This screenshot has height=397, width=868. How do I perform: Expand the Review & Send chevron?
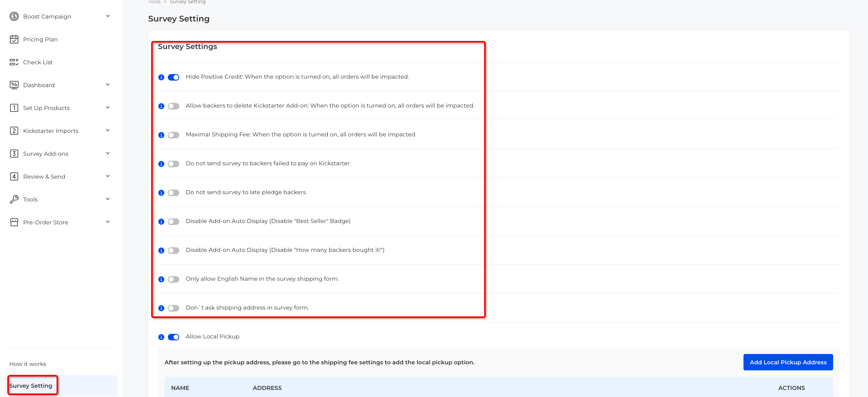108,176
